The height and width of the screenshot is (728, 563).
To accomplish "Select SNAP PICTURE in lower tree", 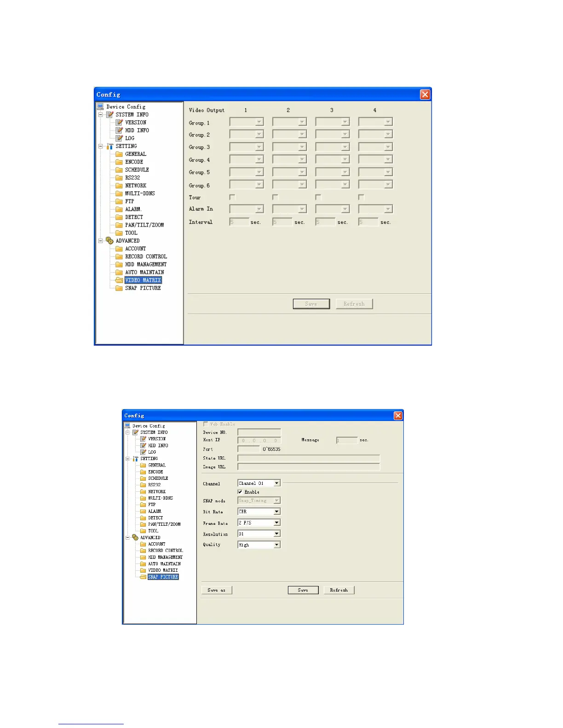I will pos(163,577).
